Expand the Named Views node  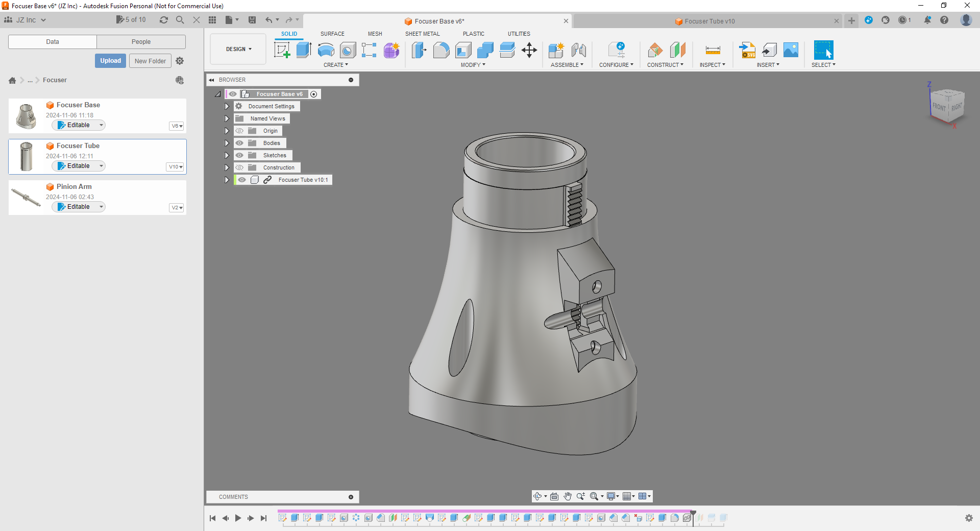tap(227, 118)
